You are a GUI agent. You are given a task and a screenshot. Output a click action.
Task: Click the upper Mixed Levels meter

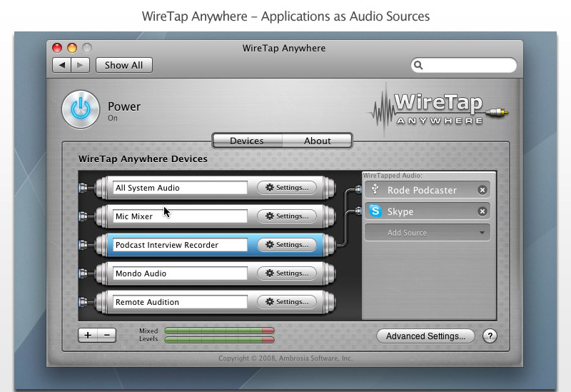click(219, 331)
